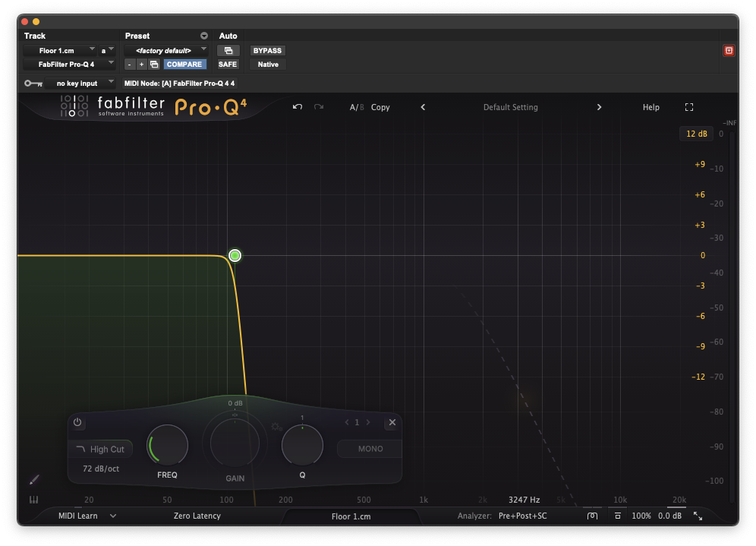Click the FREQ knob
Screen dimensions: 756x546
coord(167,445)
